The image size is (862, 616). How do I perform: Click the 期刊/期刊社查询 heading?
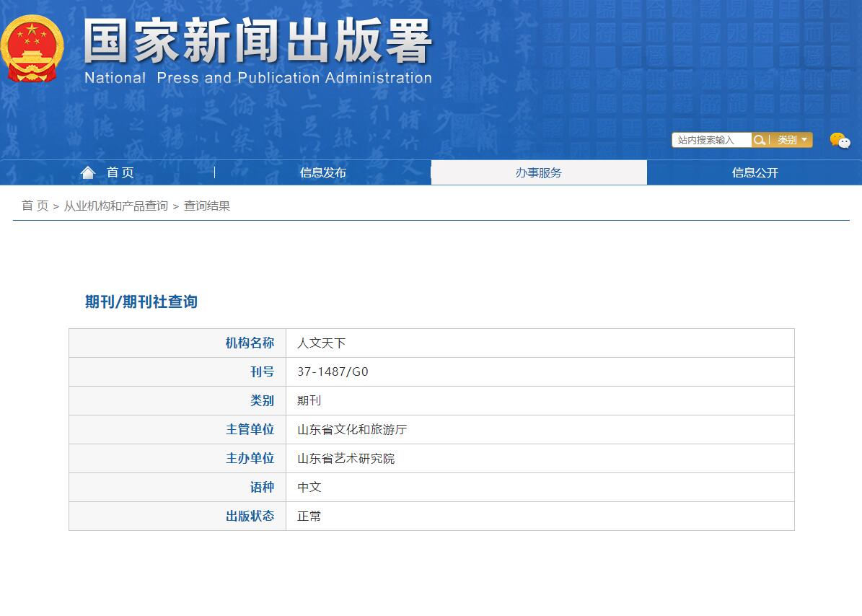(x=141, y=302)
